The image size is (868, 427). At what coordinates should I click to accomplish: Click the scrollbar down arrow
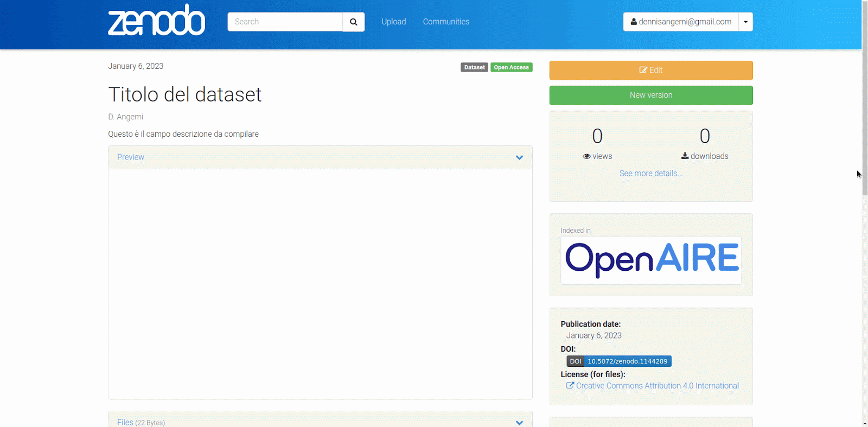point(865,423)
